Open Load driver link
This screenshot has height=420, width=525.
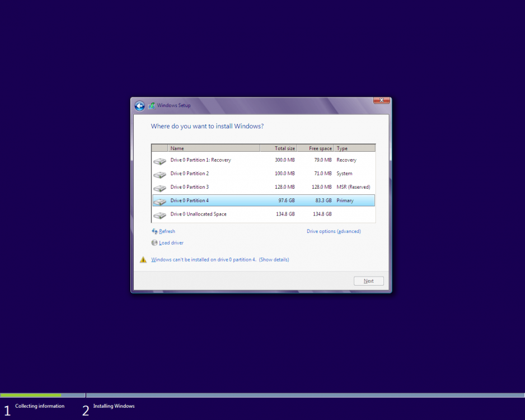pos(171,243)
